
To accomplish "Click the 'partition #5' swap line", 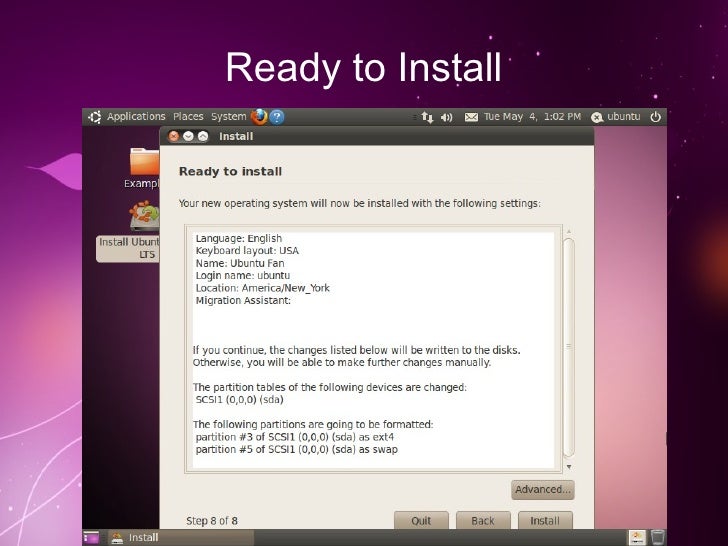I will pyautogui.click(x=296, y=449).
